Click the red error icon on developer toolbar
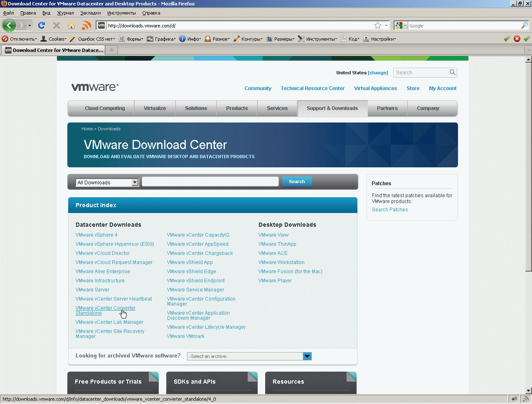This screenshot has width=532, height=404. (517, 39)
